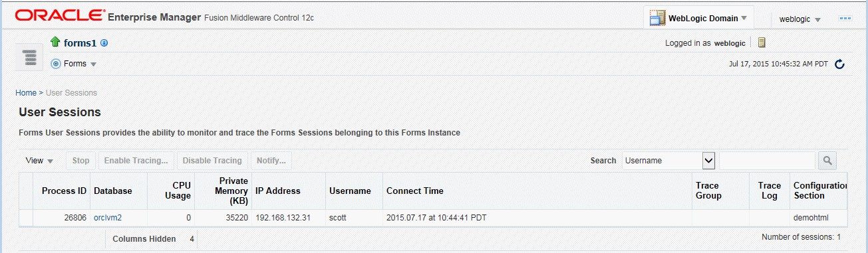
Task: Click the search text input field
Action: pos(767,161)
